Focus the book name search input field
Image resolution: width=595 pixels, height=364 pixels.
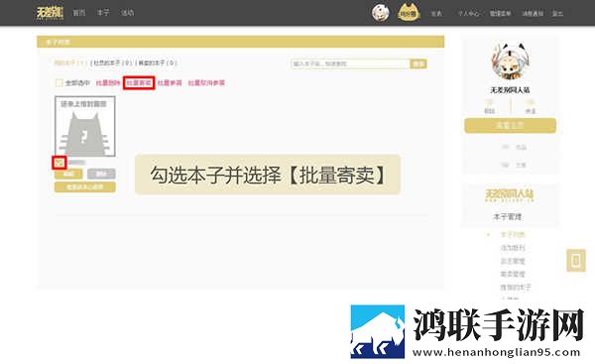[x=350, y=63]
